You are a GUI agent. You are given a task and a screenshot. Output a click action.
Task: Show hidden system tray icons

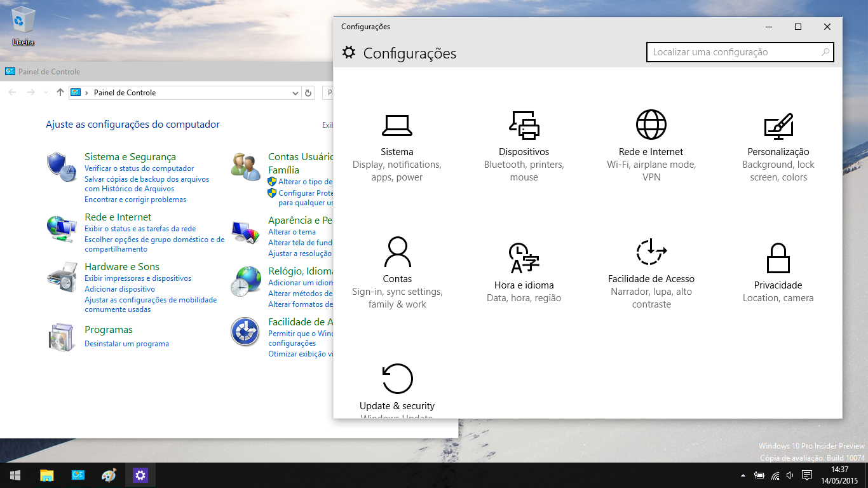(x=743, y=475)
